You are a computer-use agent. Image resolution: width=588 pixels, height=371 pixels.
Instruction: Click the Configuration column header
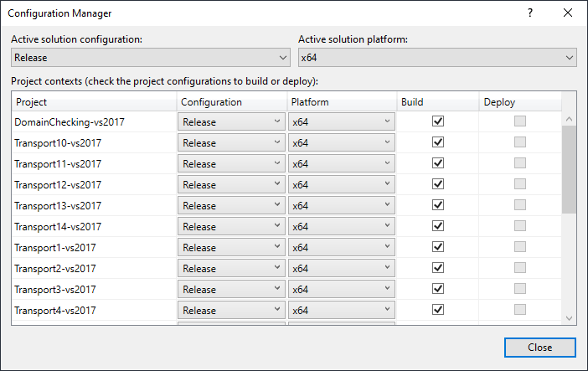coord(231,102)
